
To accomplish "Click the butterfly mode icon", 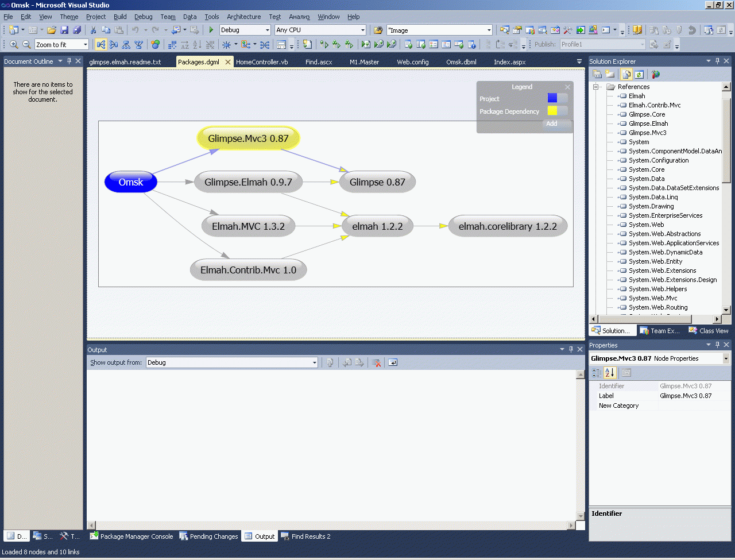I will point(265,44).
